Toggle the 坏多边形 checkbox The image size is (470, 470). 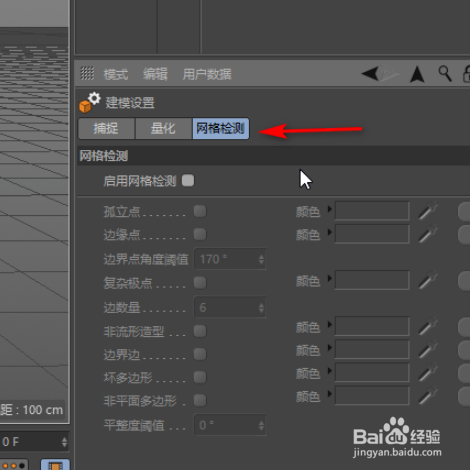pyautogui.click(x=200, y=377)
